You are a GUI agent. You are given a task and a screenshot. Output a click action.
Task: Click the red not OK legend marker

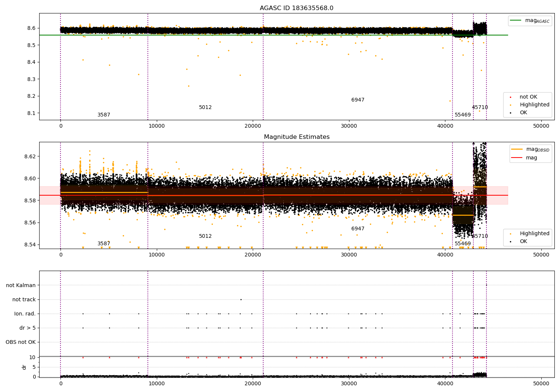point(510,97)
